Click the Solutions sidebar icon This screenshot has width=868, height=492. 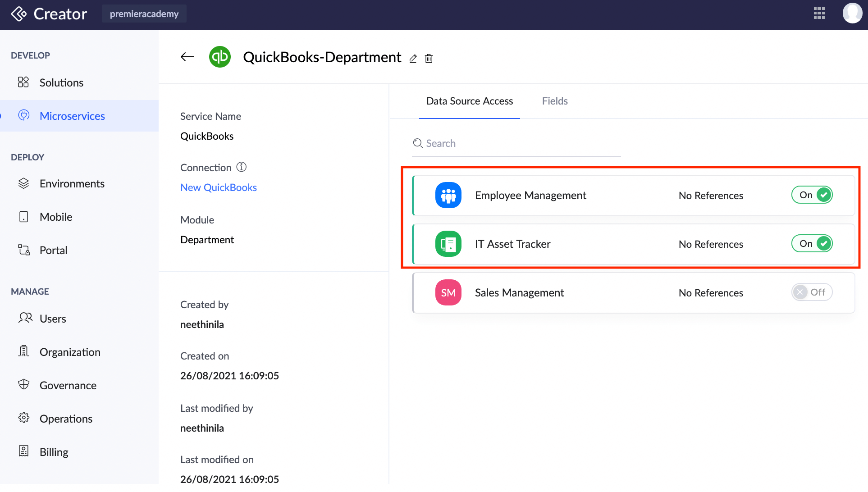click(23, 82)
